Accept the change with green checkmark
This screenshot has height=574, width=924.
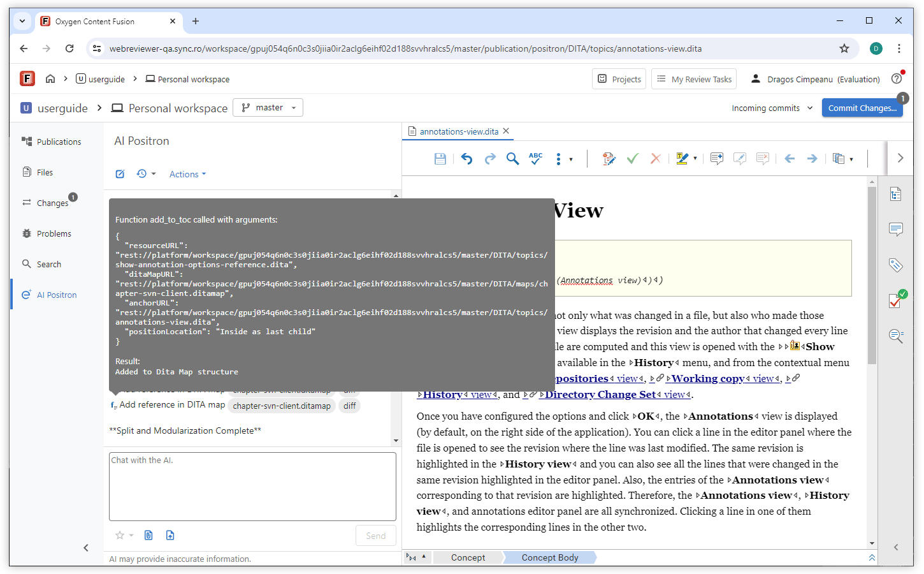632,159
